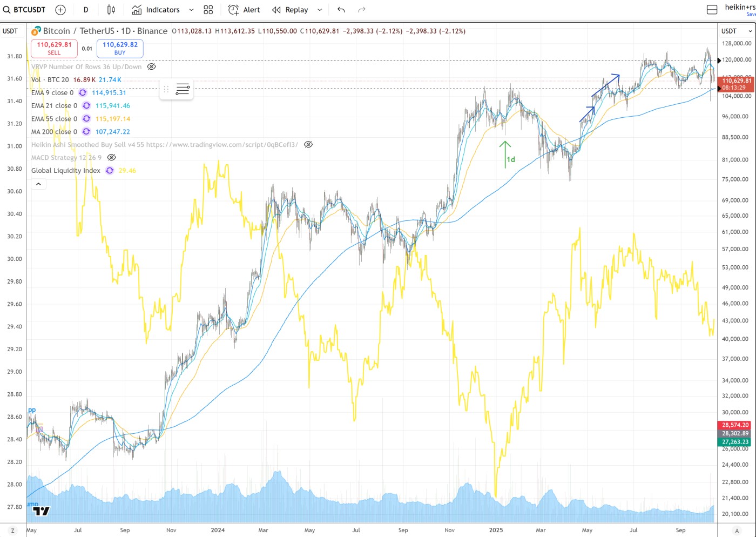Click the undo arrow
This screenshot has width=756, height=537.
(341, 10)
